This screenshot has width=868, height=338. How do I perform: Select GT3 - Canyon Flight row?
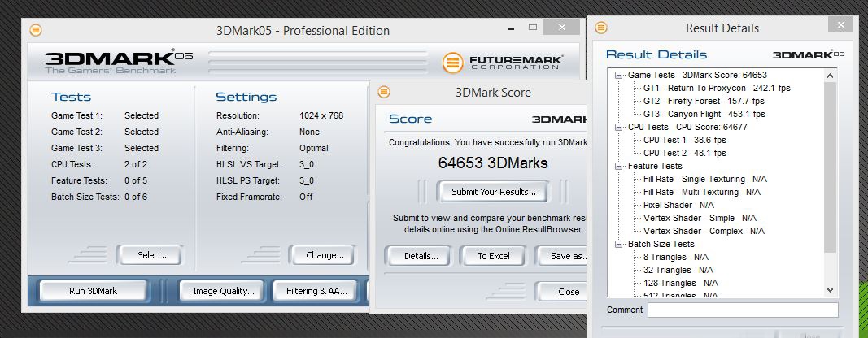point(704,114)
